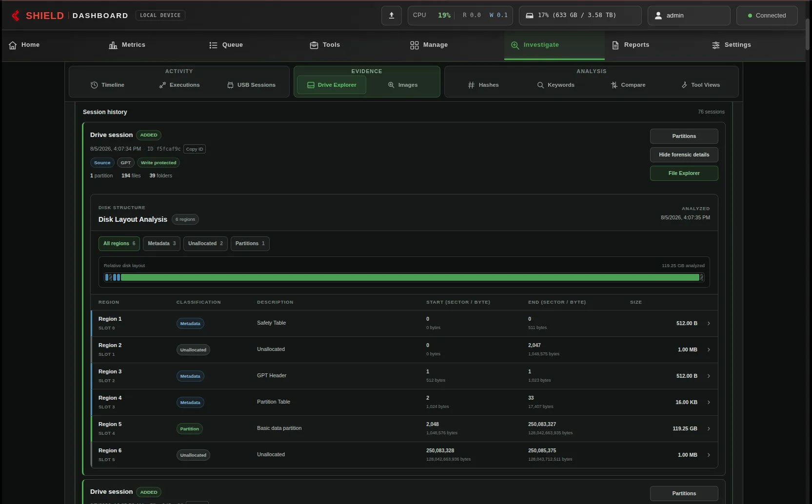Screen dimensions: 812x504
Task: Click the green Connected status dot
Action: pyautogui.click(x=750, y=16)
